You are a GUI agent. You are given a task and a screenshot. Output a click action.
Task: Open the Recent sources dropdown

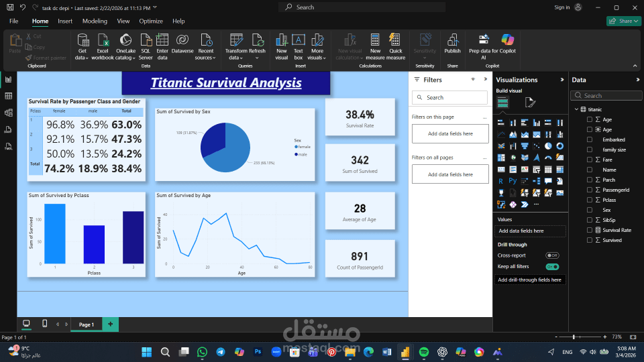coord(205,58)
